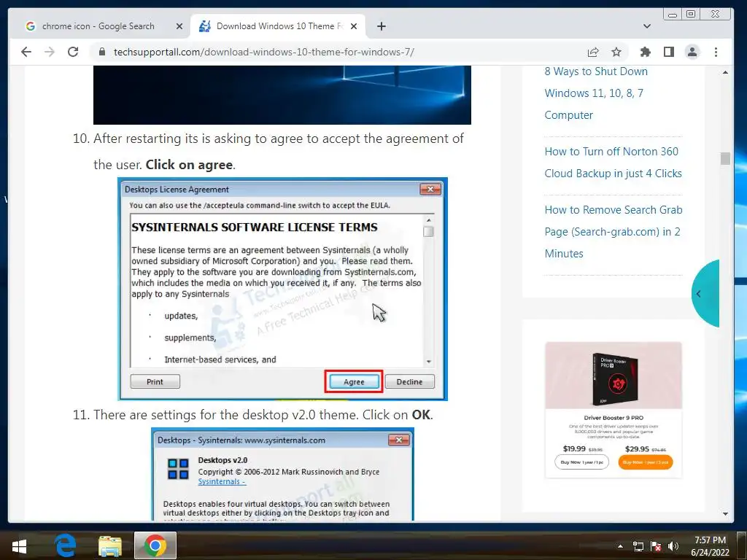Click the teal side chevron arrow
747x560 pixels.
pos(705,294)
